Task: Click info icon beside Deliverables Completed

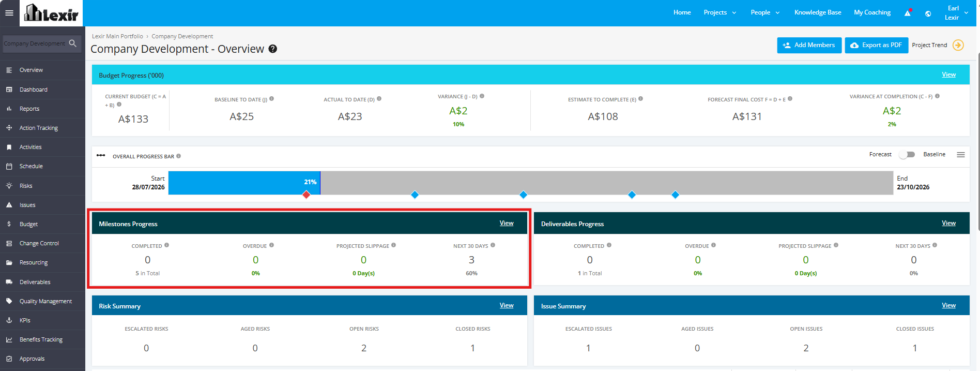Action: (609, 245)
